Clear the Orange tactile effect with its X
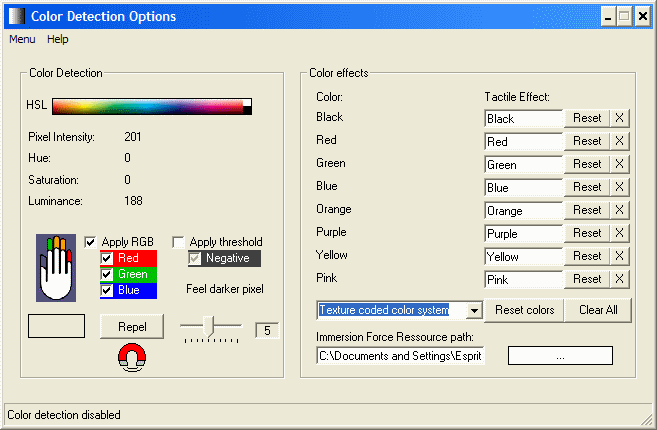Image resolution: width=657 pixels, height=430 pixels. tap(619, 210)
